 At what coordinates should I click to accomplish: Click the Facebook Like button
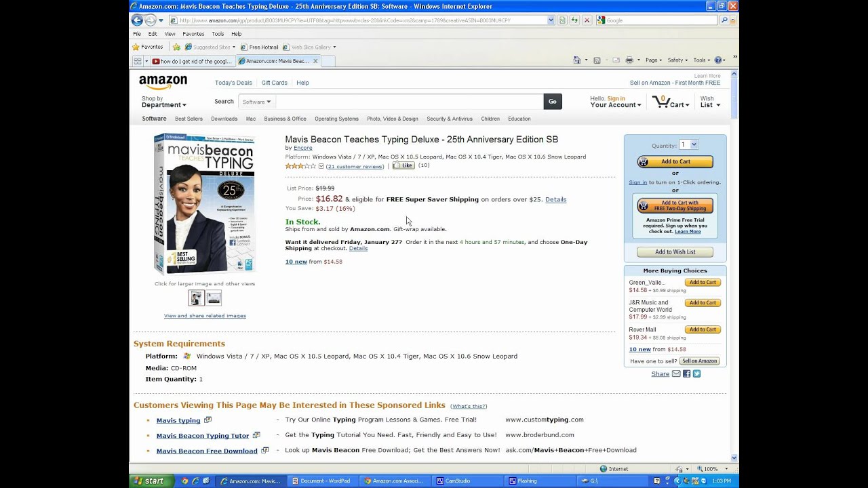tap(403, 165)
